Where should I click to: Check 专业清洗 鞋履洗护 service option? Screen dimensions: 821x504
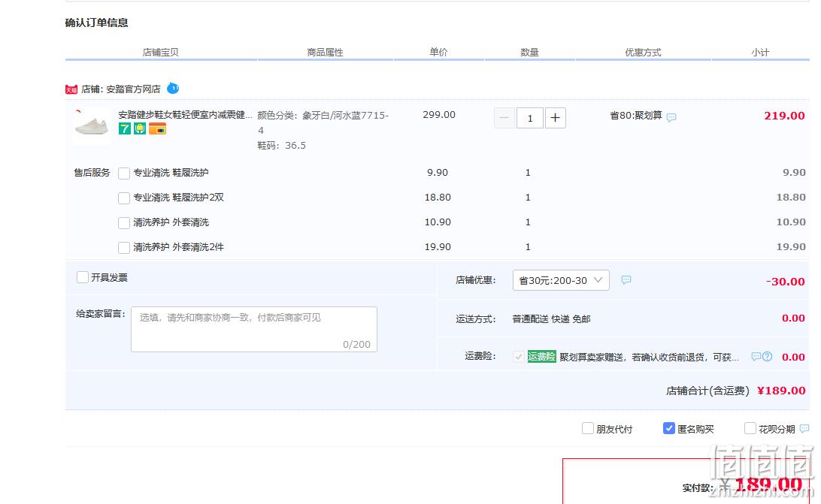[124, 174]
